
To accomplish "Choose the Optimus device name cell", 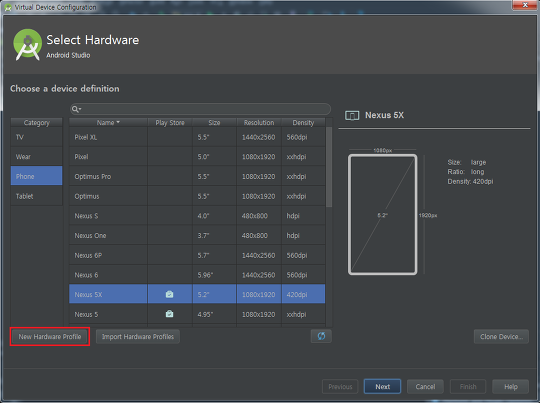I will coord(108,196).
